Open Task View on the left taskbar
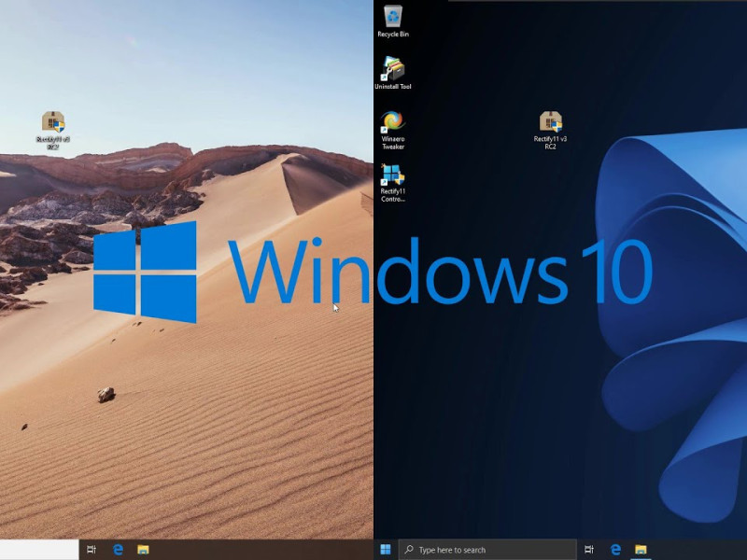747x560 pixels. 92,550
